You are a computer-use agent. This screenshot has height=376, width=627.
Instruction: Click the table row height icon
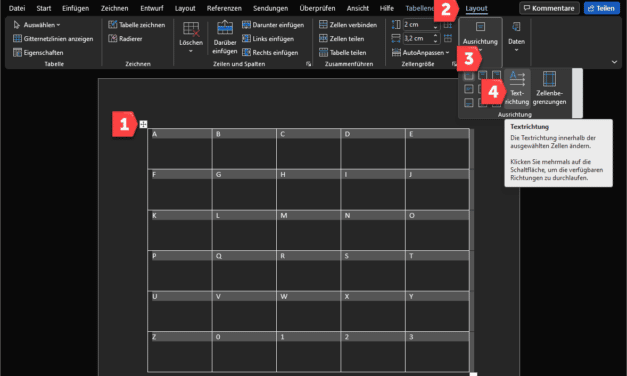pyautogui.click(x=396, y=25)
